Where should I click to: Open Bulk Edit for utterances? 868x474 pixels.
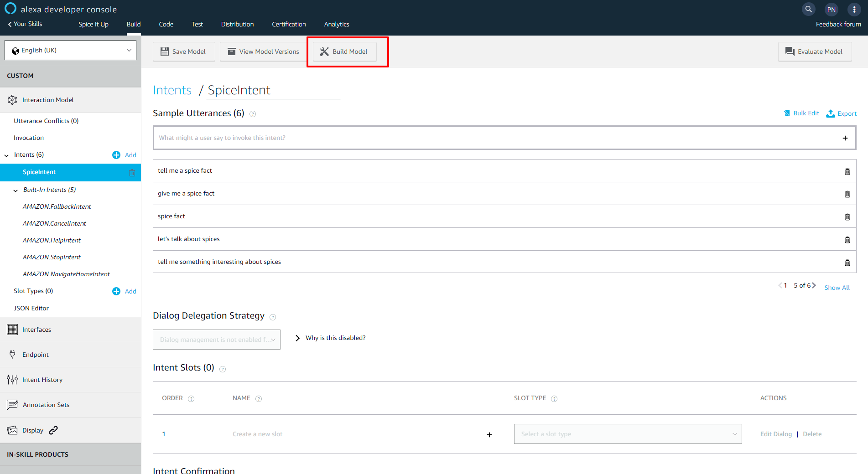coord(801,113)
